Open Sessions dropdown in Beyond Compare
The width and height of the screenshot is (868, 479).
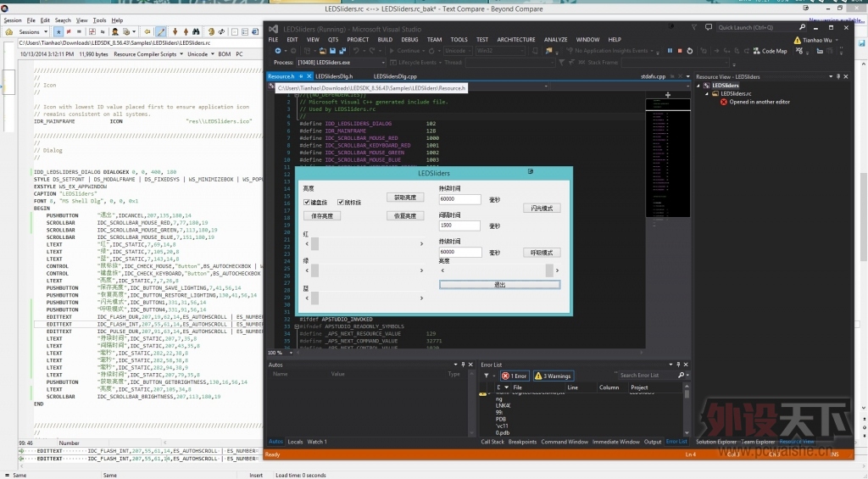[x=33, y=31]
